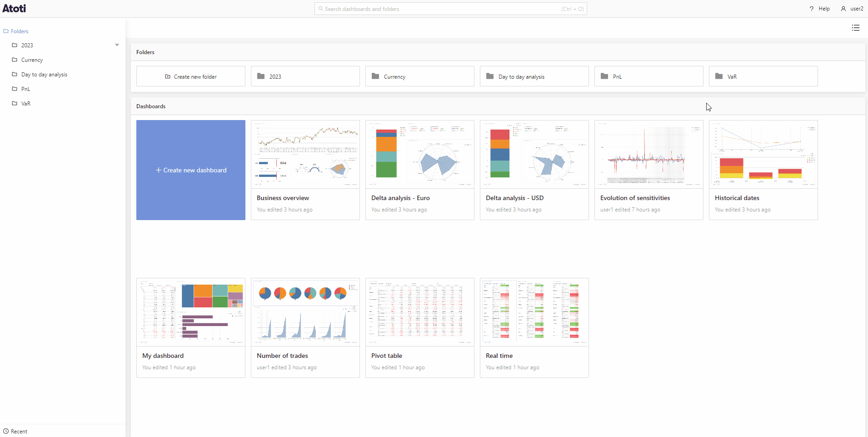This screenshot has height=437, width=868.
Task: Click the Real time title
Action: pyautogui.click(x=499, y=356)
